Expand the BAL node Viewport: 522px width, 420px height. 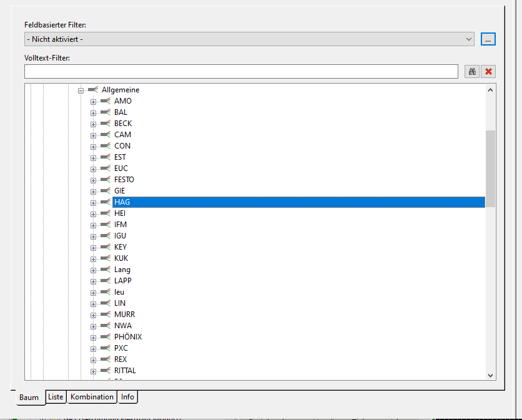point(93,113)
